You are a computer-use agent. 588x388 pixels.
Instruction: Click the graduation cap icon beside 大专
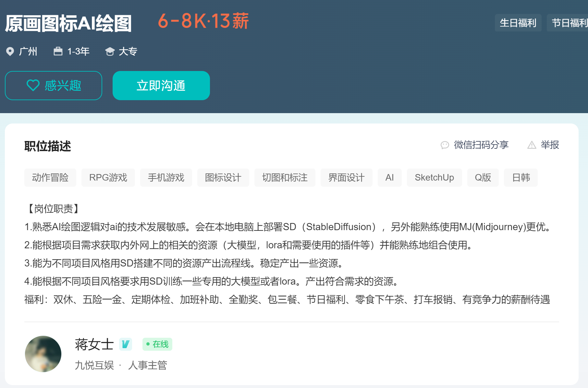(110, 51)
